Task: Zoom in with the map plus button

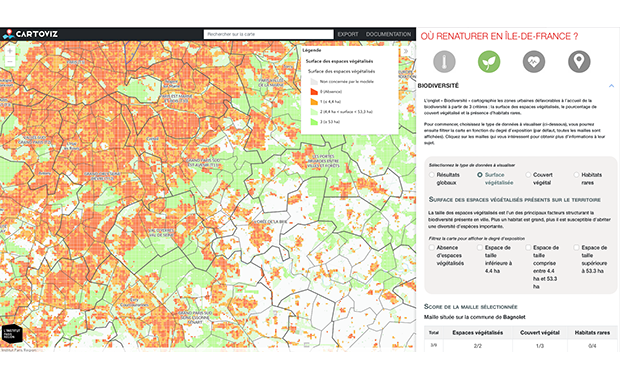Action: pyautogui.click(x=10, y=51)
